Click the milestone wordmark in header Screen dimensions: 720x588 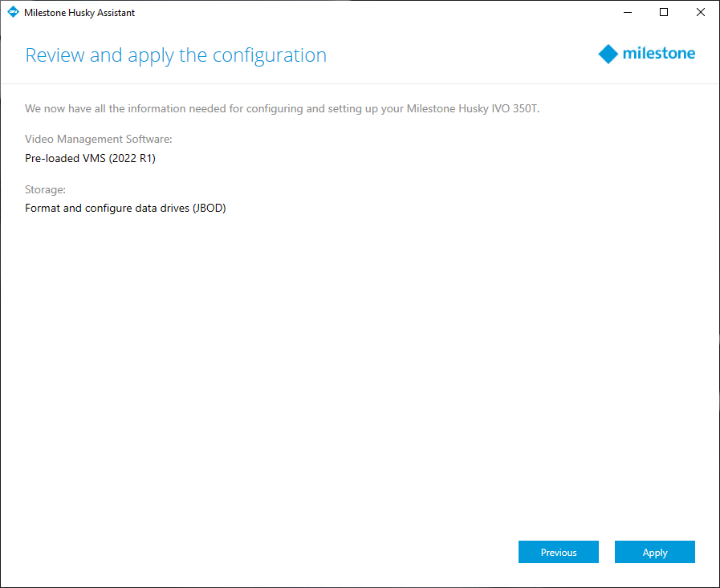[658, 53]
